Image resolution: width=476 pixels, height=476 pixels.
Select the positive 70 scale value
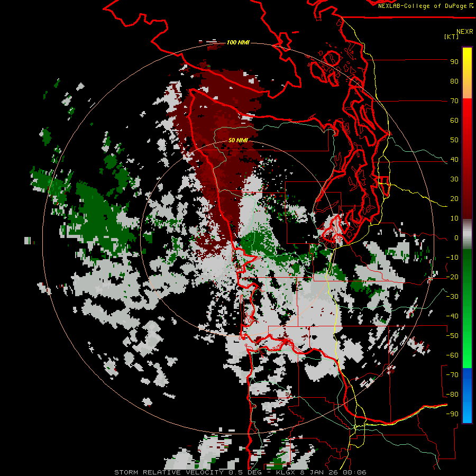[454, 101]
